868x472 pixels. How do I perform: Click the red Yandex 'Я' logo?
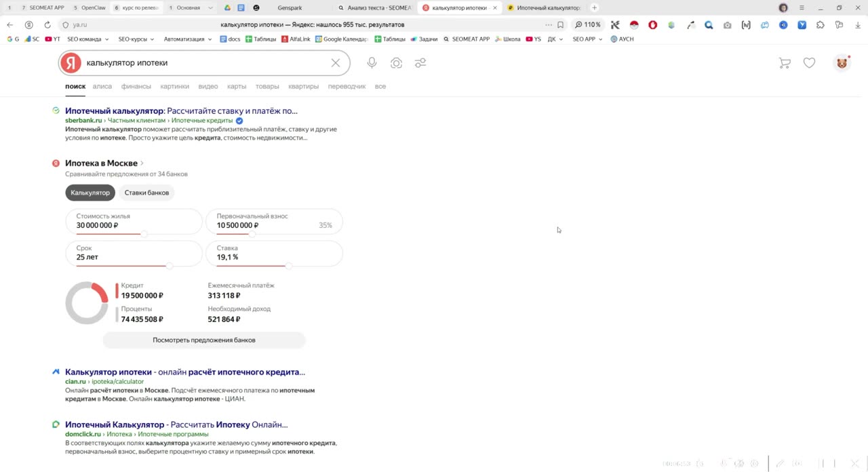(71, 62)
